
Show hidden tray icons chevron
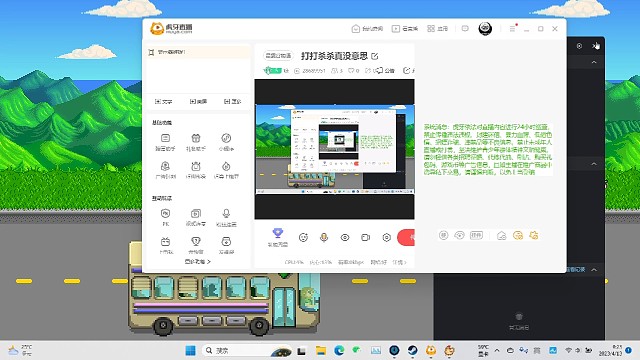pos(497,350)
